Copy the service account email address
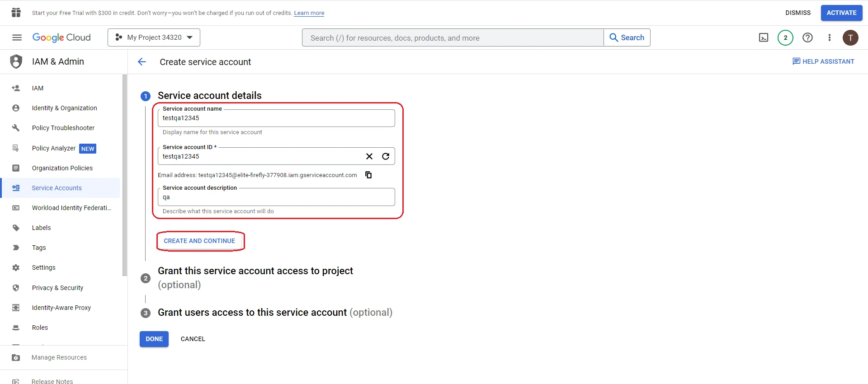 click(368, 175)
